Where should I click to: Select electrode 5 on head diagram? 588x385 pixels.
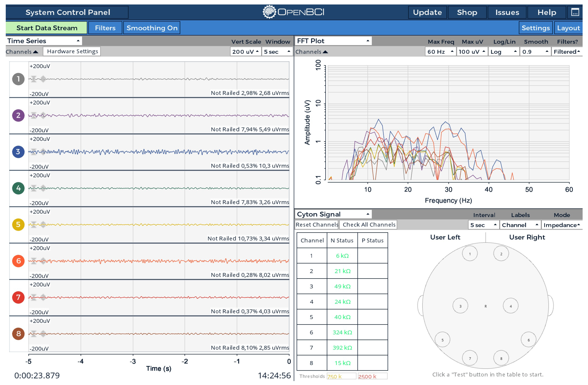coord(442,340)
